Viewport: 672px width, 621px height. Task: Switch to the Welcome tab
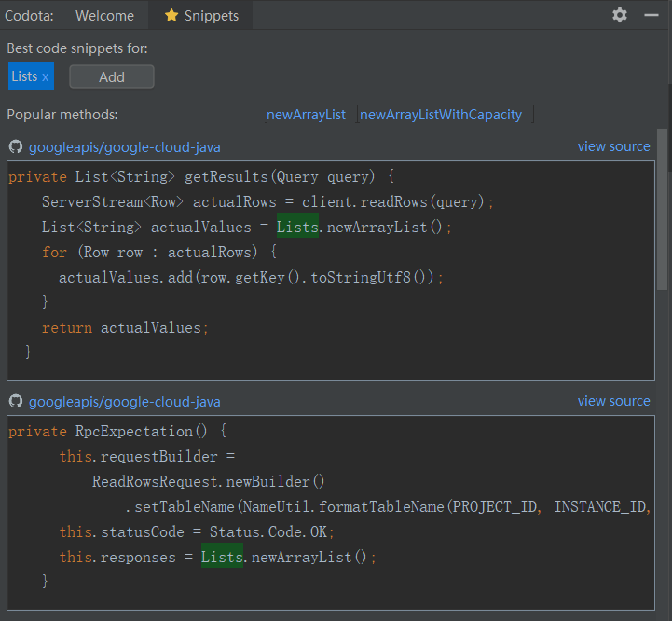coord(104,16)
